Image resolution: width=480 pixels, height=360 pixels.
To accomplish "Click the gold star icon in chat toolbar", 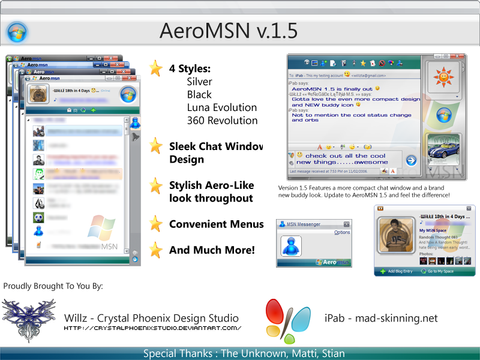I will pyautogui.click(x=363, y=63).
